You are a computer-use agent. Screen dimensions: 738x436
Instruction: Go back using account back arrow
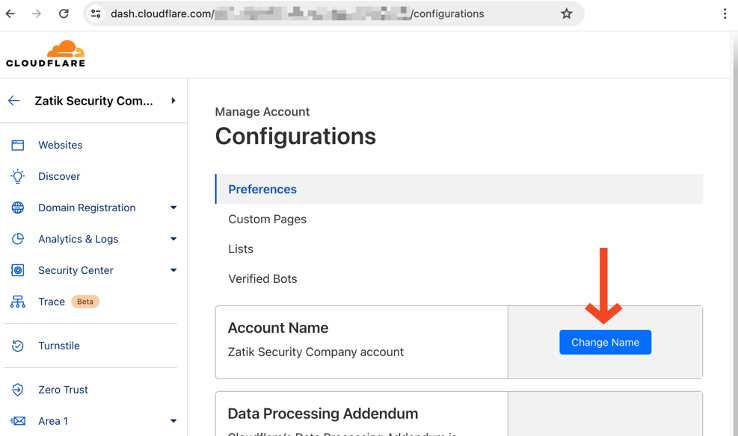pyautogui.click(x=14, y=100)
